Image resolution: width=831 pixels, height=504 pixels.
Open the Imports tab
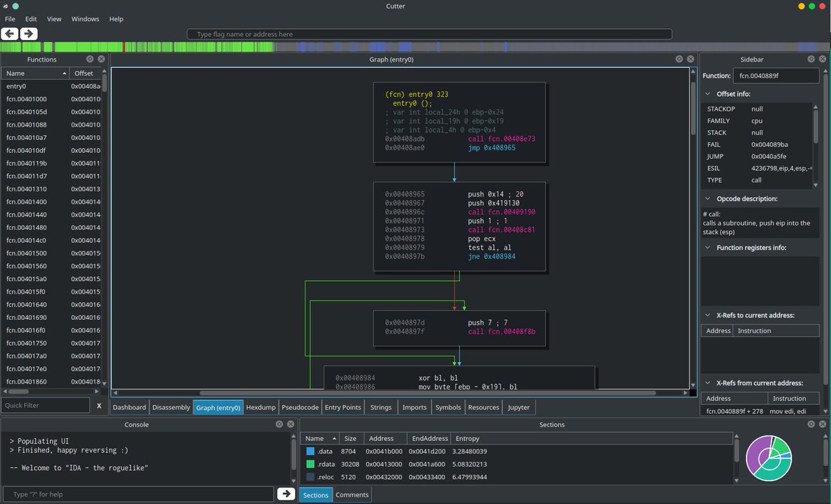415,407
